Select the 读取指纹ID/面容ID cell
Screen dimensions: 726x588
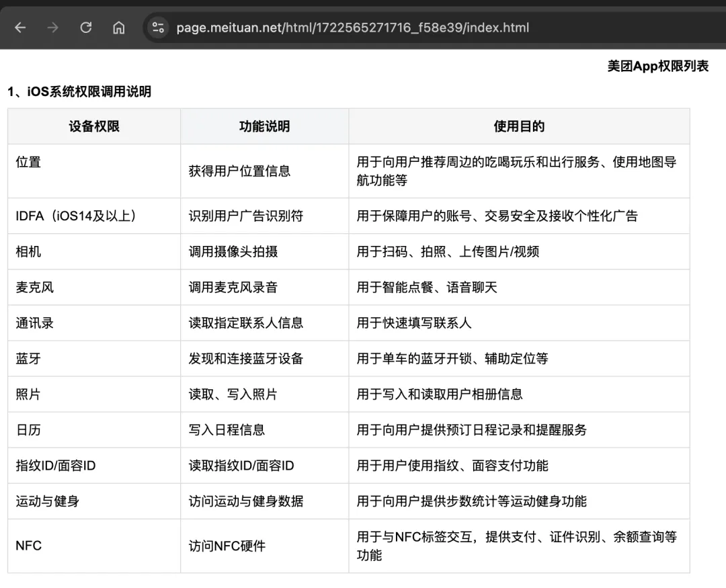point(264,465)
